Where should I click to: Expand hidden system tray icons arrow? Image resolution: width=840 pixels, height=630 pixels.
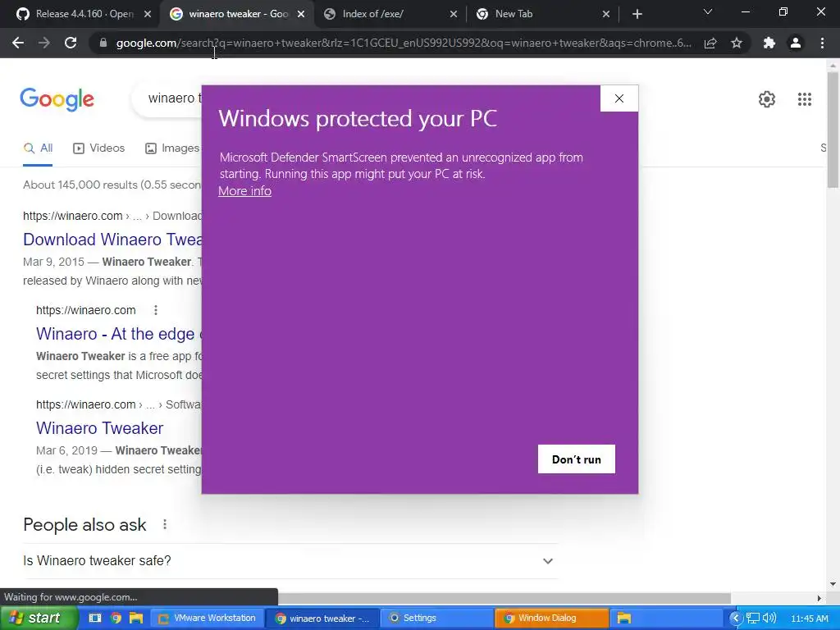click(736, 619)
